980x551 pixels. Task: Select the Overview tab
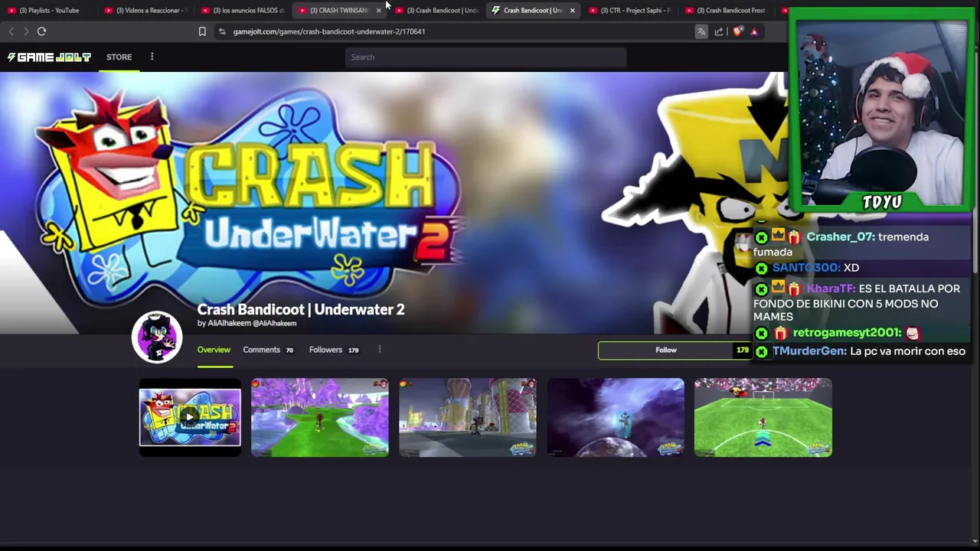click(x=214, y=350)
